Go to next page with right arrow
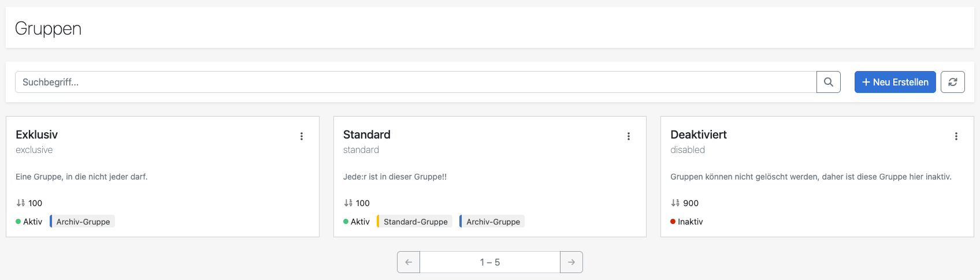 coord(571,262)
